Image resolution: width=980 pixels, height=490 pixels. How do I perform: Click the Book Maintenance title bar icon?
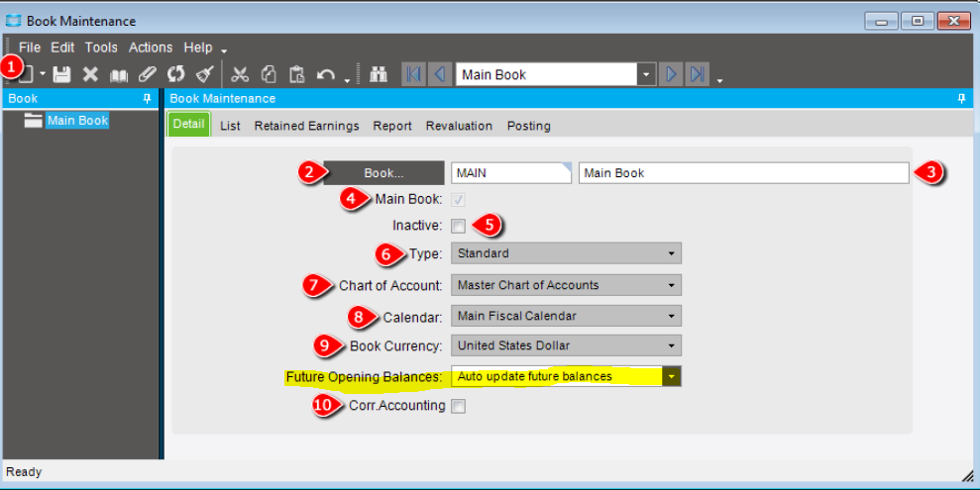[x=13, y=21]
